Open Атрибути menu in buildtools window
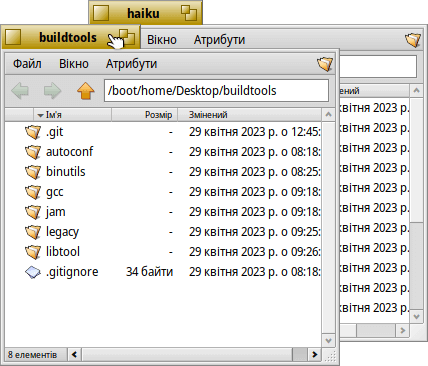The image size is (428, 366). coord(131,64)
